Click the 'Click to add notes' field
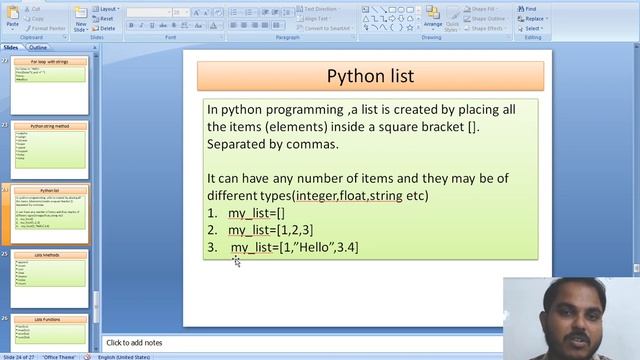This screenshot has height=360, width=640. tap(302, 343)
